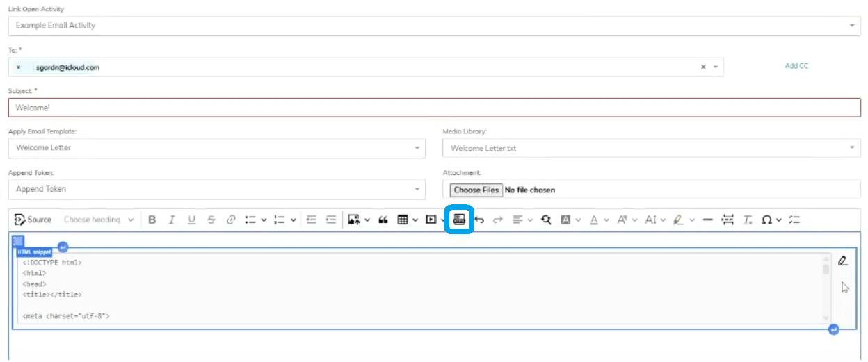Click the Choose Files button
Viewport: 868px width, 362px height.
click(476, 190)
